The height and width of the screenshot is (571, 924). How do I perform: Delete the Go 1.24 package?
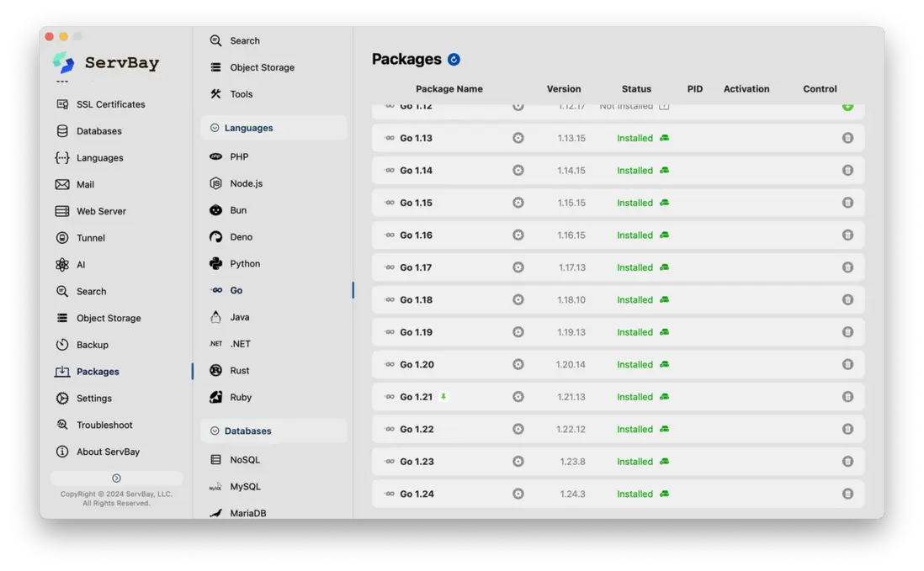click(847, 494)
